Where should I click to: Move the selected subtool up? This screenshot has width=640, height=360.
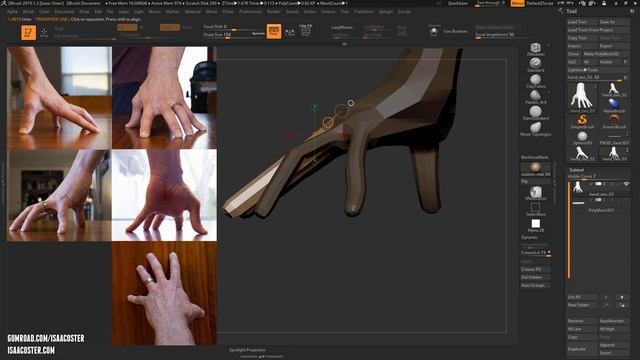point(606,297)
